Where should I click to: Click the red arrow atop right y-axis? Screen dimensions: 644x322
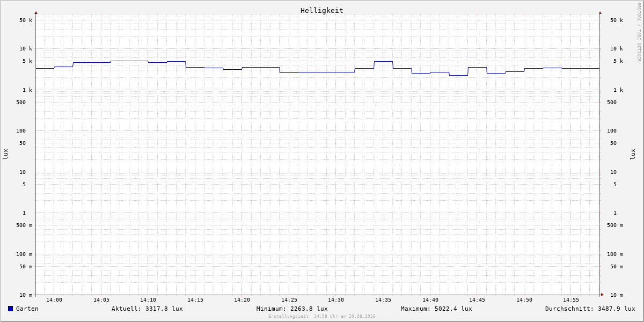(x=600, y=12)
